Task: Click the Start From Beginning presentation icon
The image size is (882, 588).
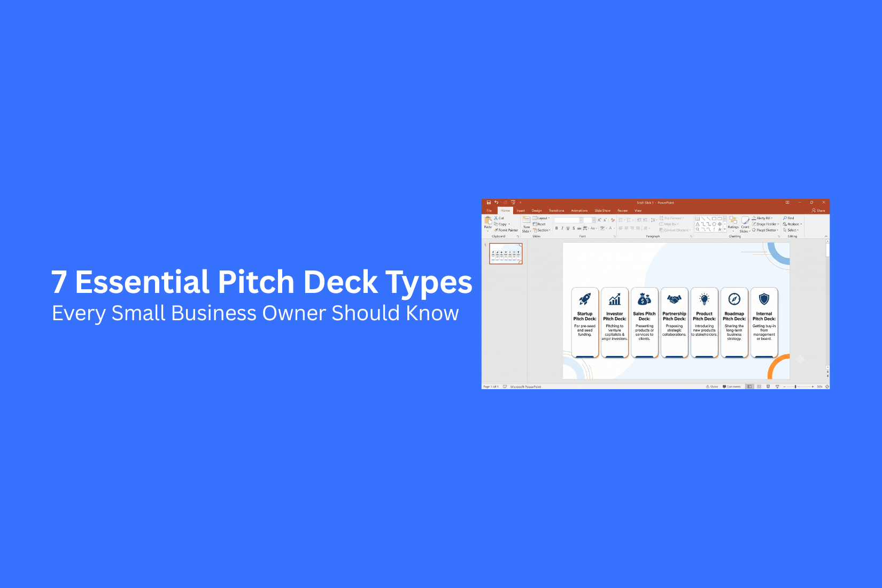Action: click(513, 203)
